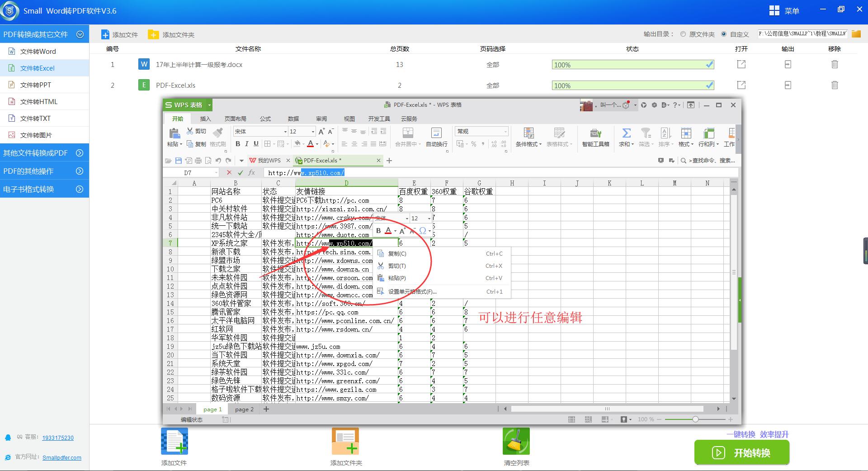Switch to page 2 sheet tab
This screenshot has height=471, width=868.
coord(244,409)
